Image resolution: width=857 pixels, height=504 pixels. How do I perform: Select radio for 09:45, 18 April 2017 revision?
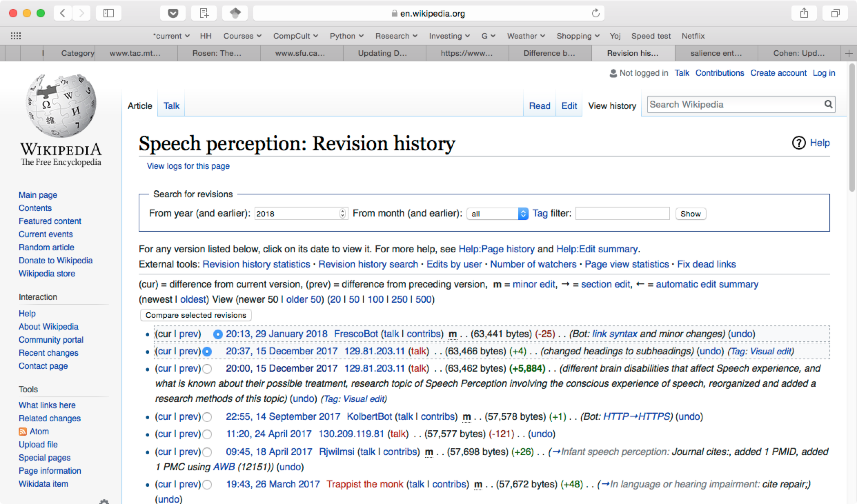pyautogui.click(x=207, y=452)
